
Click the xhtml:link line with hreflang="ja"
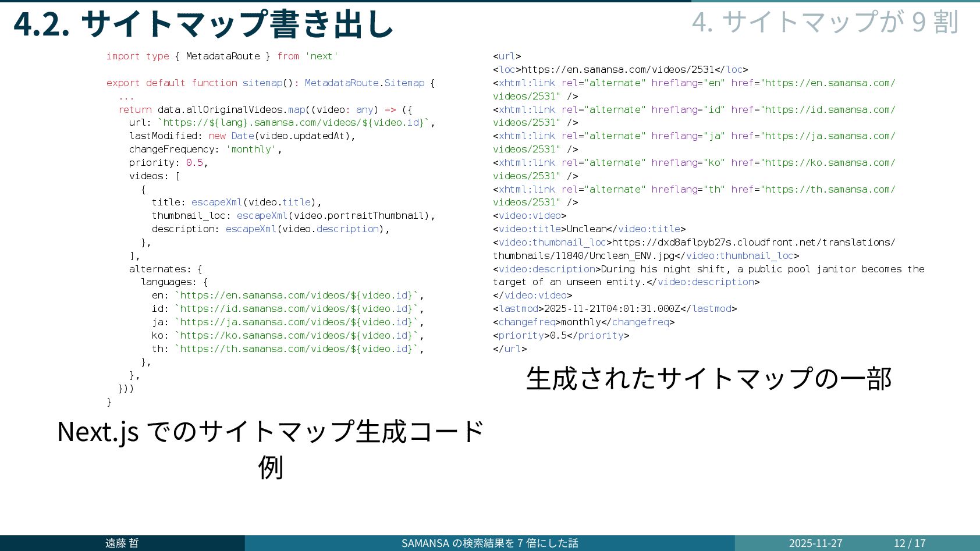[694, 142]
